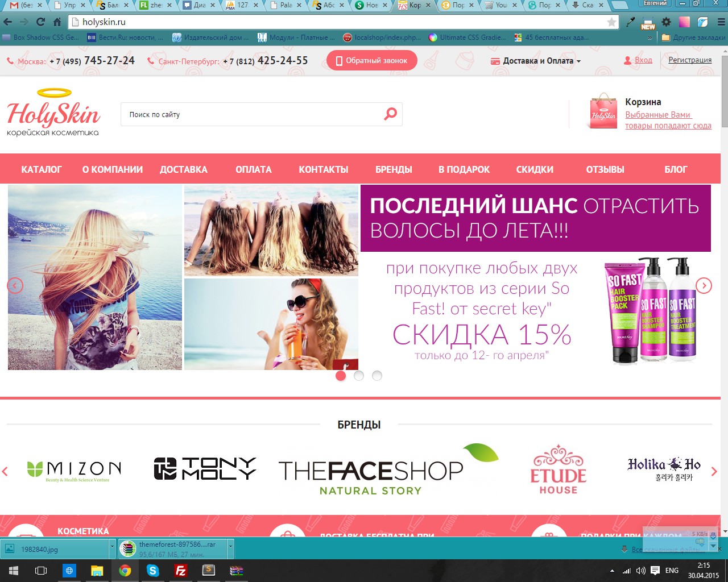Select the third banner slide dot
This screenshot has width=728, height=582.
[x=377, y=376]
